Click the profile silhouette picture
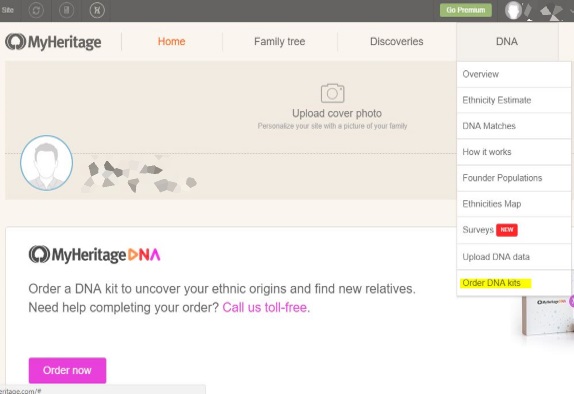Viewport: 574px width, 394px height. [46, 163]
